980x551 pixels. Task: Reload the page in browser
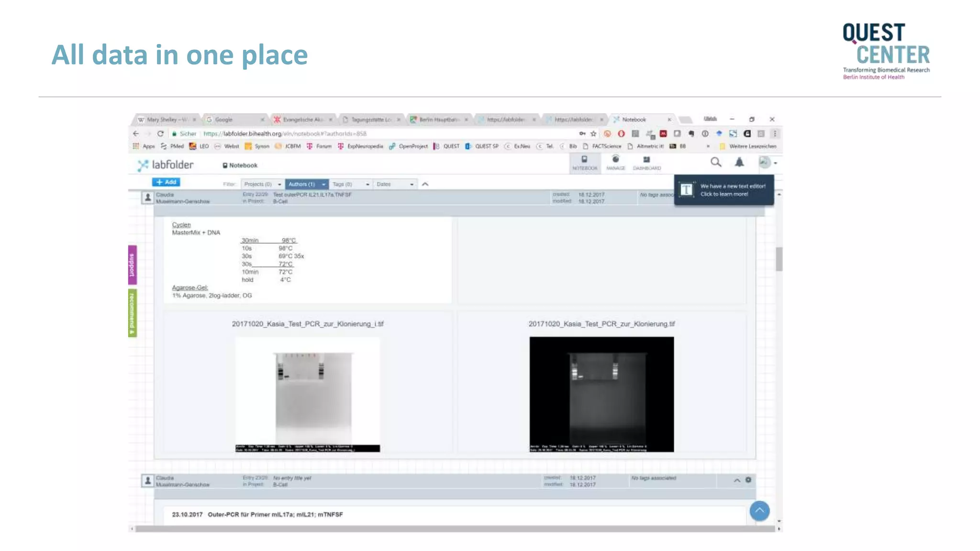[160, 133]
